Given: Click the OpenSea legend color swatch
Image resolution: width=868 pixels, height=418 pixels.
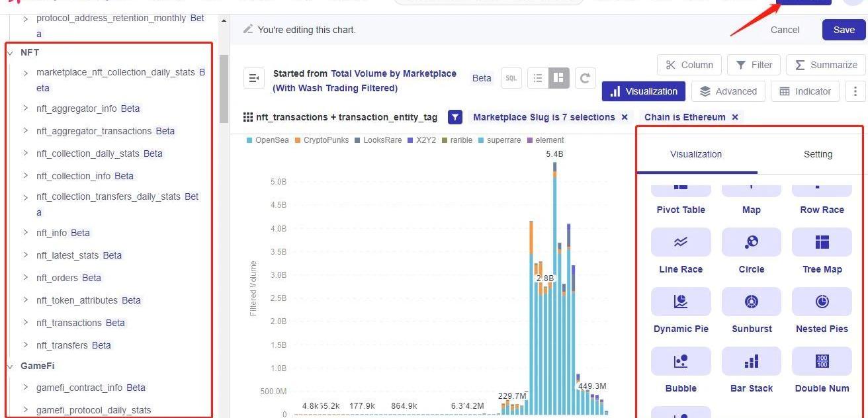Looking at the screenshot, I should 249,140.
